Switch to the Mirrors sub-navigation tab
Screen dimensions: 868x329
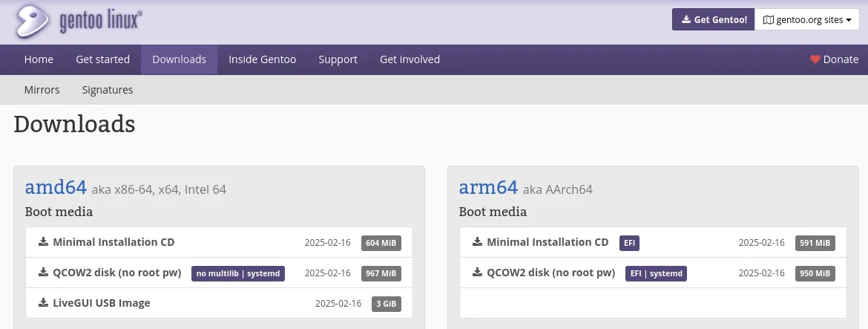pos(42,90)
